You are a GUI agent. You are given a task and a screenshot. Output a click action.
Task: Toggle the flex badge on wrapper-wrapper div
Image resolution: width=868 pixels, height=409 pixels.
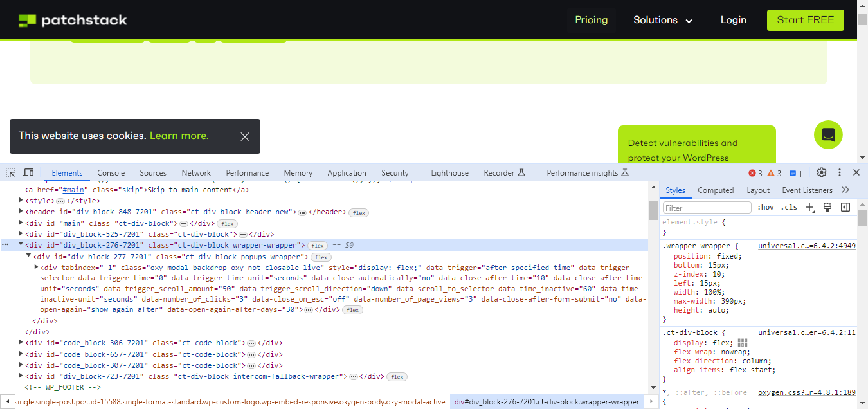coord(318,244)
